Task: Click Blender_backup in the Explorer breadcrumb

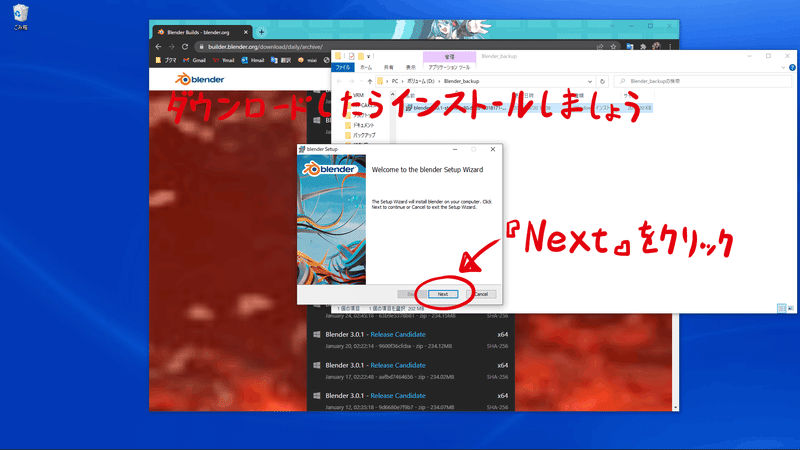Action: pos(461,81)
